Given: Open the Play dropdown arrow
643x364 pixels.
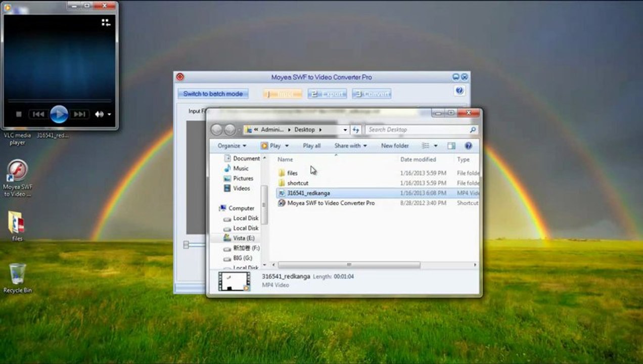Looking at the screenshot, I should pos(287,146).
